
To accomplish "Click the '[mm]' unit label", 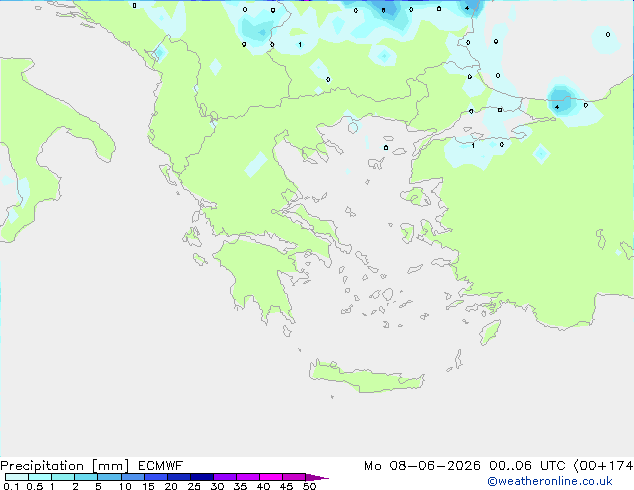I will point(110,466).
